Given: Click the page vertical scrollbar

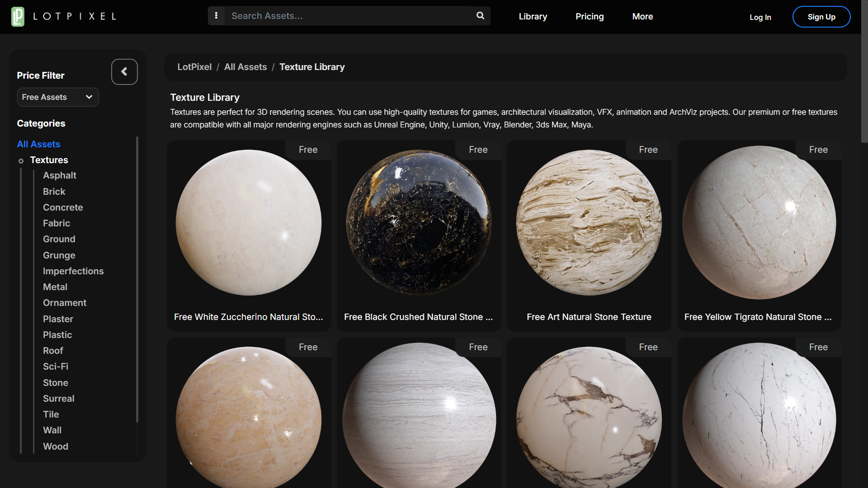Looking at the screenshot, I should pyautogui.click(x=864, y=72).
